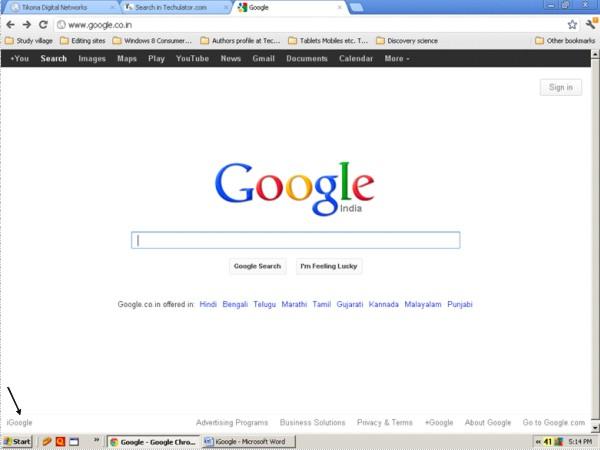Focus the Google search box
Viewport: 600px width, 450px height.
coord(295,240)
